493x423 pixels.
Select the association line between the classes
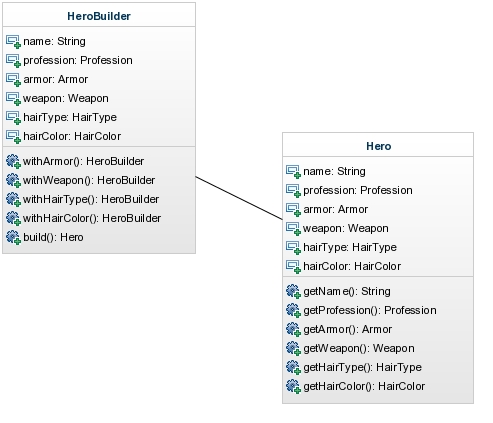click(239, 198)
